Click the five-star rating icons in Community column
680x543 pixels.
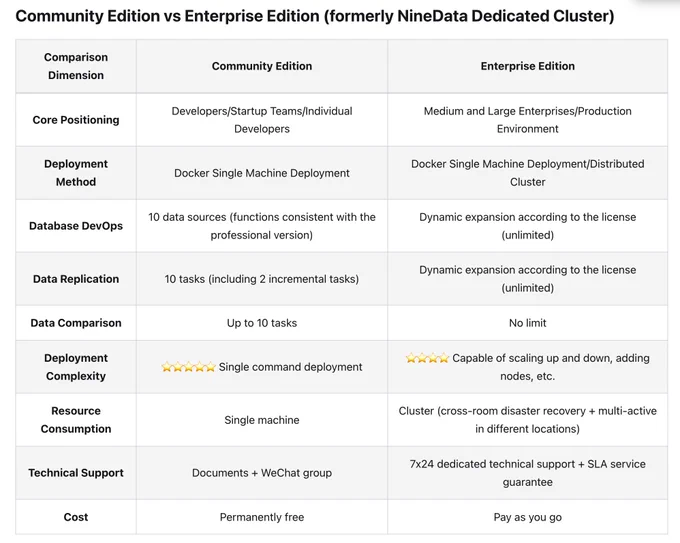tap(188, 367)
